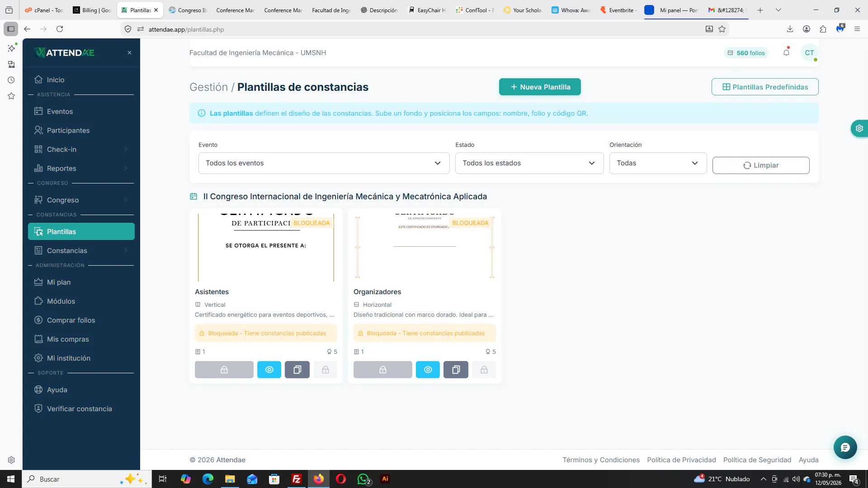
Task: Open Módulos in the sidebar
Action: click(x=81, y=301)
